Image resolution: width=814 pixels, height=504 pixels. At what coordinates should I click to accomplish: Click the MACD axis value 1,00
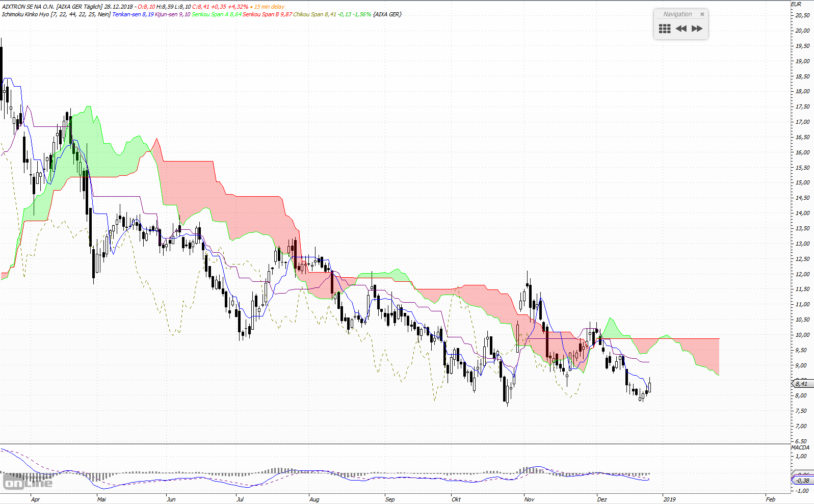(x=802, y=456)
